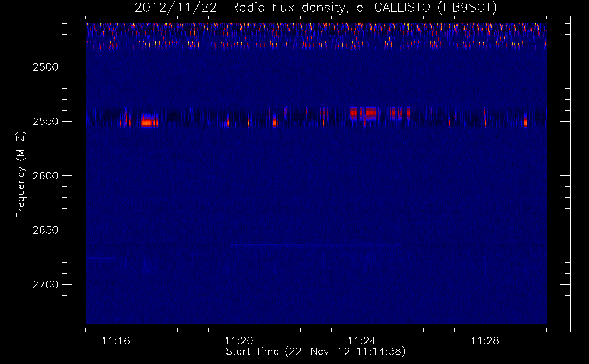The width and height of the screenshot is (589, 364).
Task: Click the 11:28 time tick label
Action: tap(485, 341)
